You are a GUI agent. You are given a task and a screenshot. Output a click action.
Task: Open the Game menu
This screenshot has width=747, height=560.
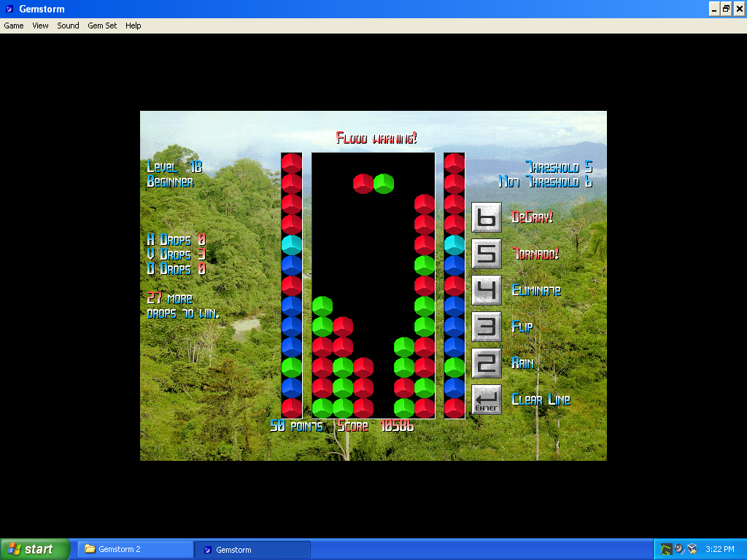click(14, 26)
